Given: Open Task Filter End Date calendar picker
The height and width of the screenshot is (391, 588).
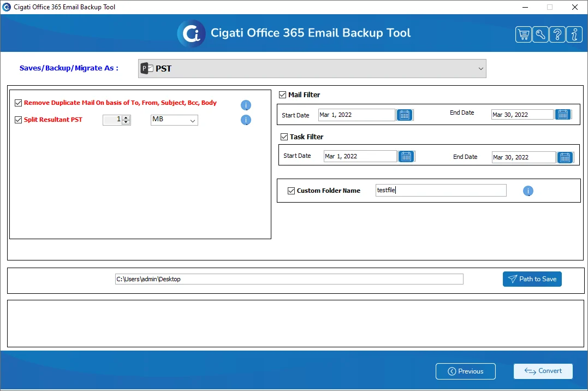Looking at the screenshot, I should pyautogui.click(x=565, y=157).
